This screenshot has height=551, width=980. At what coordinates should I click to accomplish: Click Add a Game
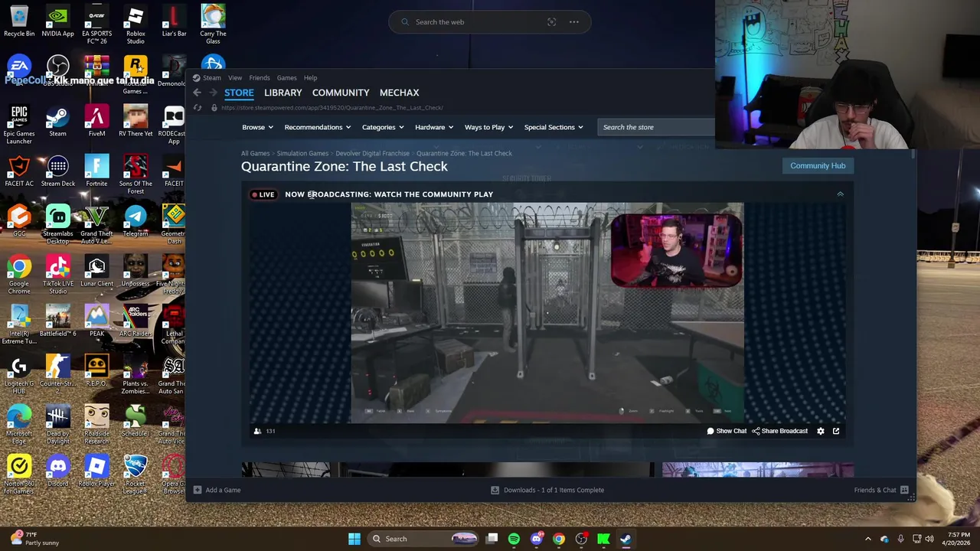(217, 490)
